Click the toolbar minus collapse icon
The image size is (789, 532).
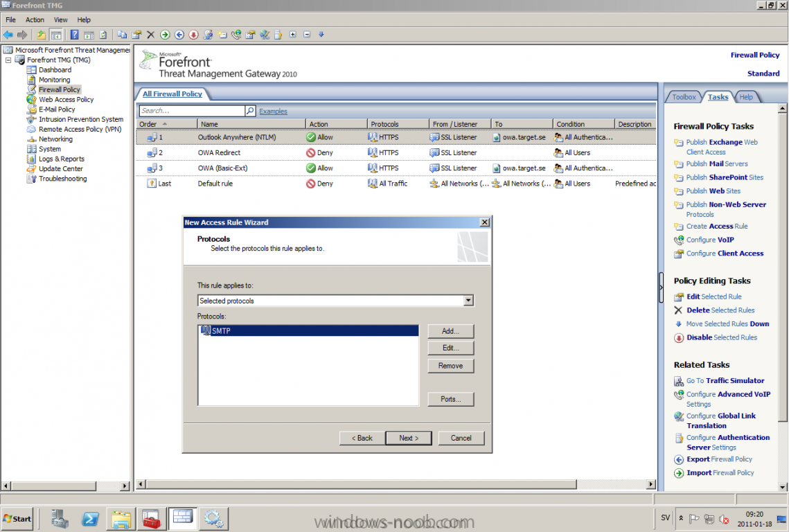307,34
